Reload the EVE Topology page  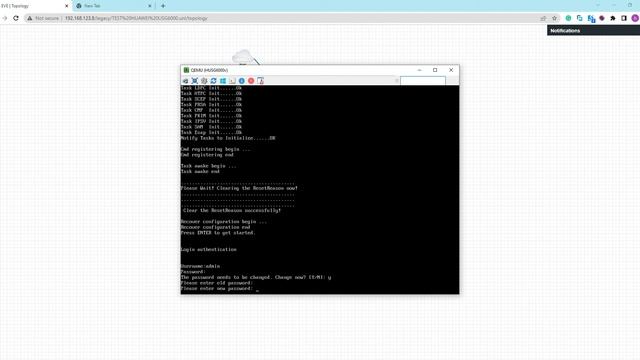[16, 18]
